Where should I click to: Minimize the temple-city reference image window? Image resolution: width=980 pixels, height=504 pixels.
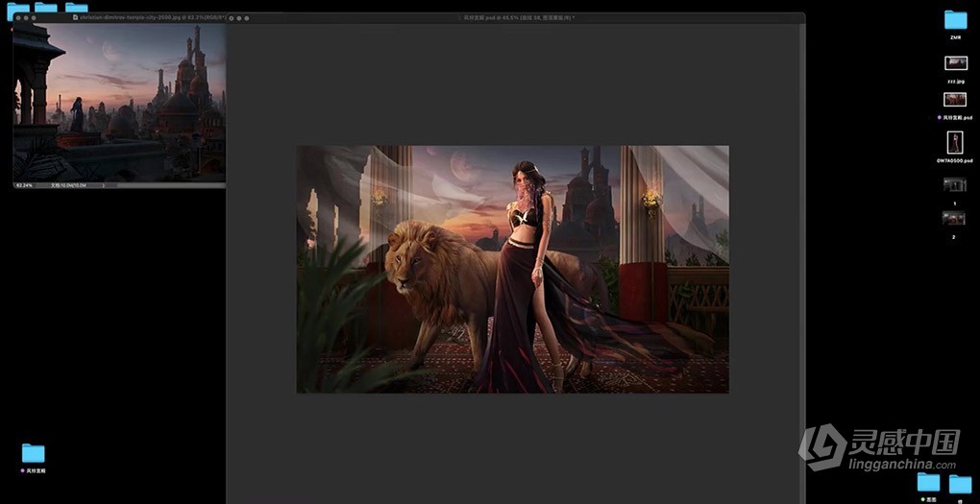coord(26,17)
